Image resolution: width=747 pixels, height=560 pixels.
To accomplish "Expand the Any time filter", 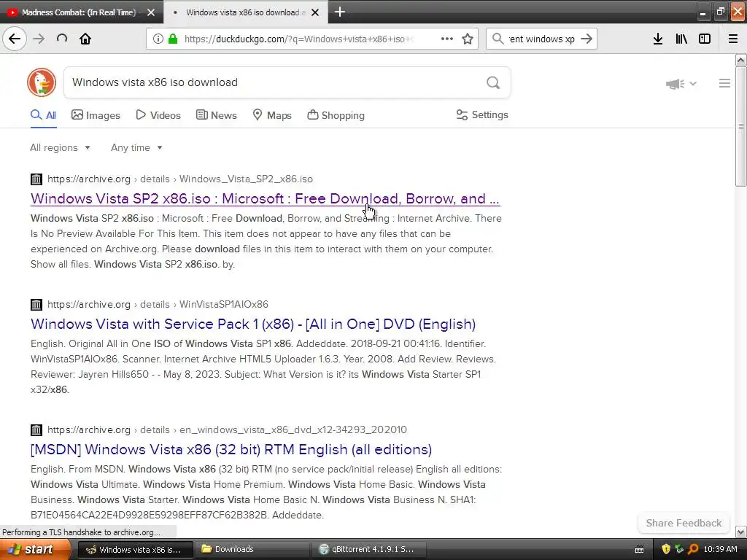I will (136, 147).
